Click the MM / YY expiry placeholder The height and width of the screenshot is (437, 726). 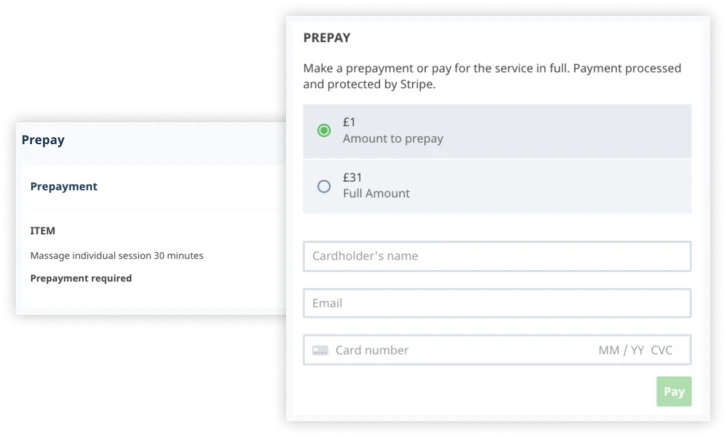point(621,350)
